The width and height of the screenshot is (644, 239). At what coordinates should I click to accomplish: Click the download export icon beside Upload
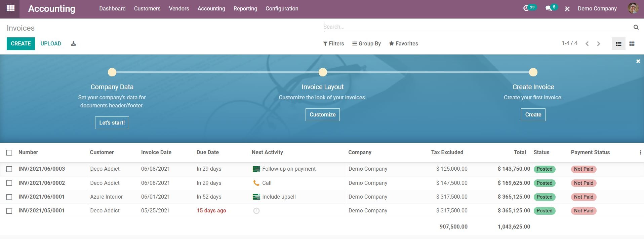(74, 44)
